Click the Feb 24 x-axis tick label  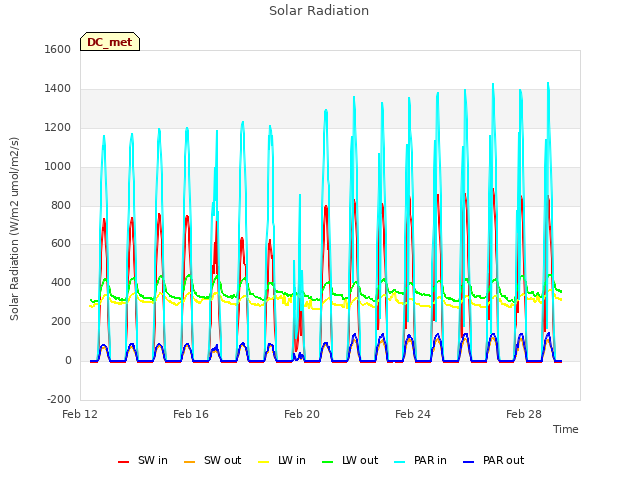coord(413,414)
